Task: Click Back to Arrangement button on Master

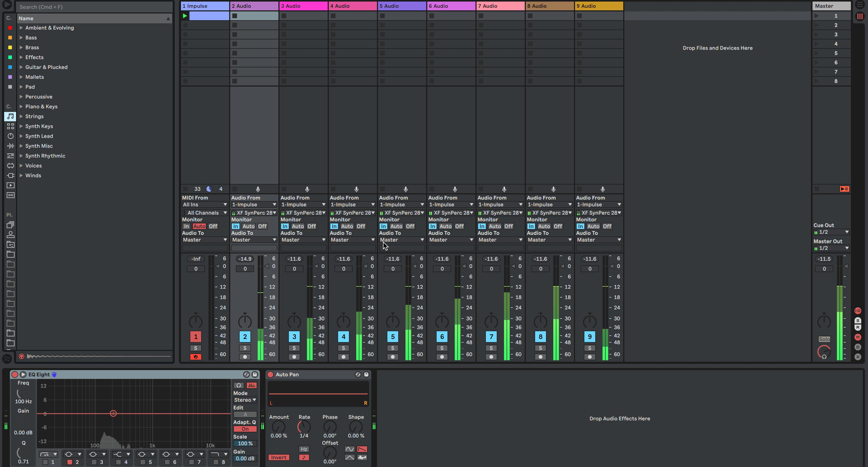Action: 844,189
